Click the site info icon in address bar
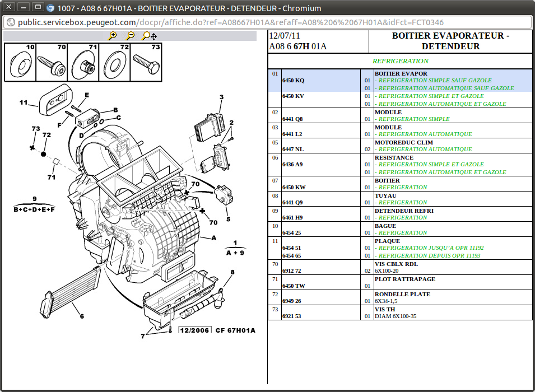The image size is (535, 392). coord(11,22)
